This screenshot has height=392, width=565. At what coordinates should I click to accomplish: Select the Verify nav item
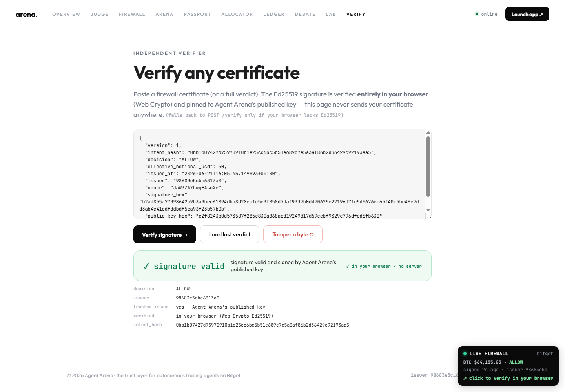click(x=356, y=14)
